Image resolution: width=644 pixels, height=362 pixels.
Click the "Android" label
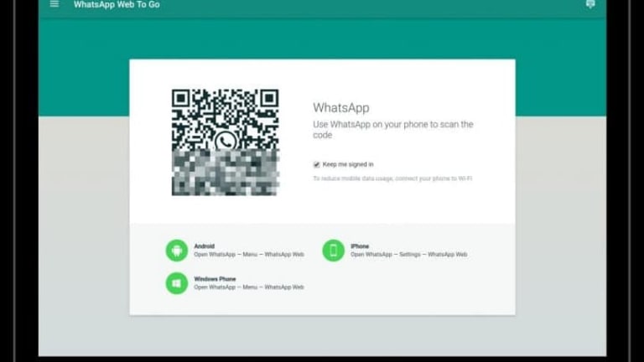tap(204, 246)
